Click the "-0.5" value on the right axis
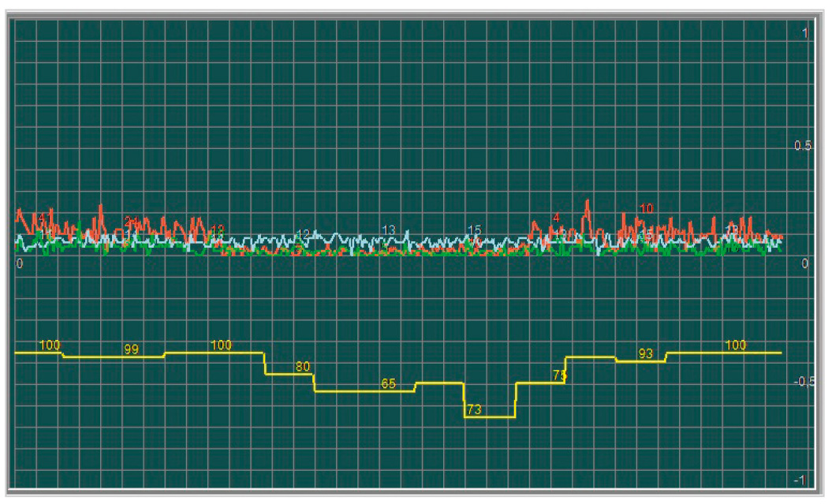 click(x=804, y=382)
